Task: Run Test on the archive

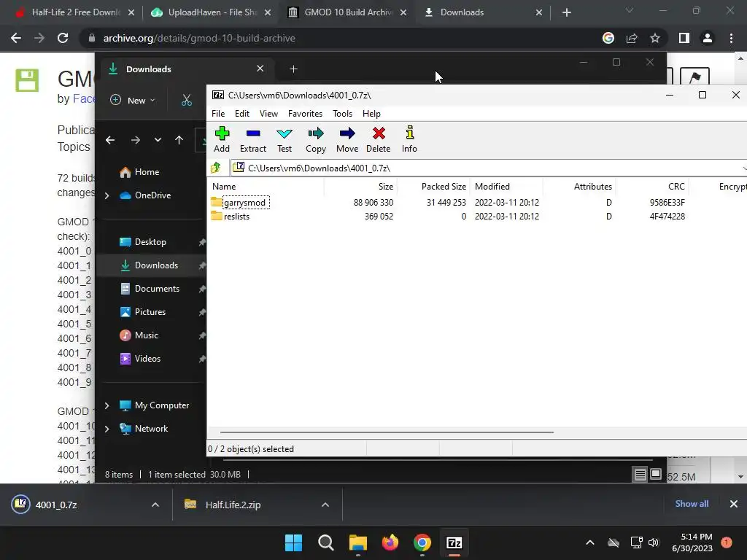Action: pos(285,139)
